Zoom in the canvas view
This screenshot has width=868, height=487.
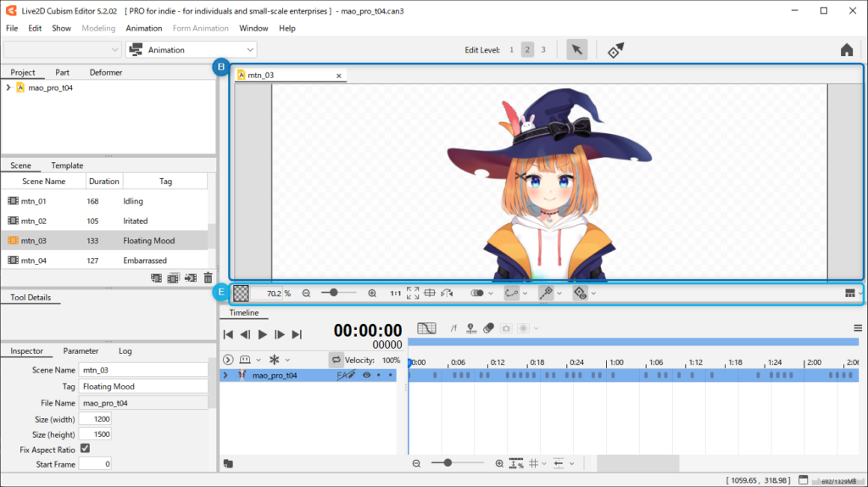pyautogui.click(x=372, y=294)
